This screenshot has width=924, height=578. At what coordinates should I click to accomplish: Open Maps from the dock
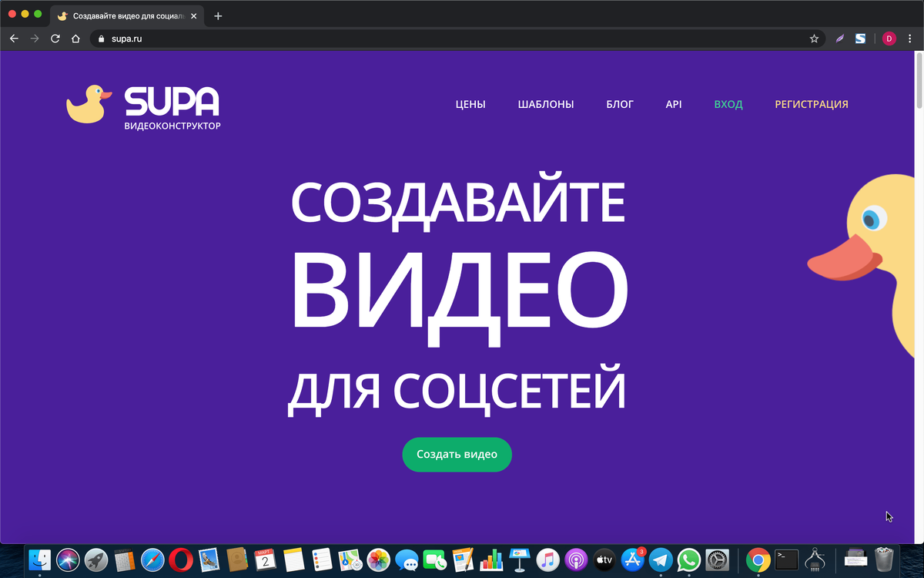(350, 560)
